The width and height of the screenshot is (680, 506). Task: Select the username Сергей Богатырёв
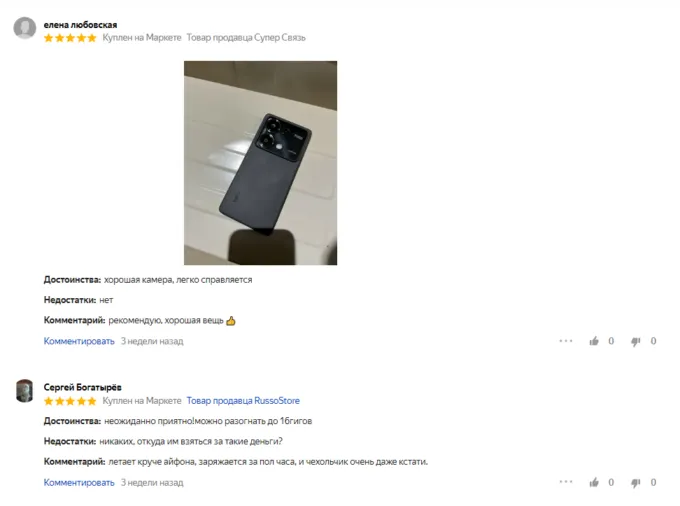(x=82, y=387)
